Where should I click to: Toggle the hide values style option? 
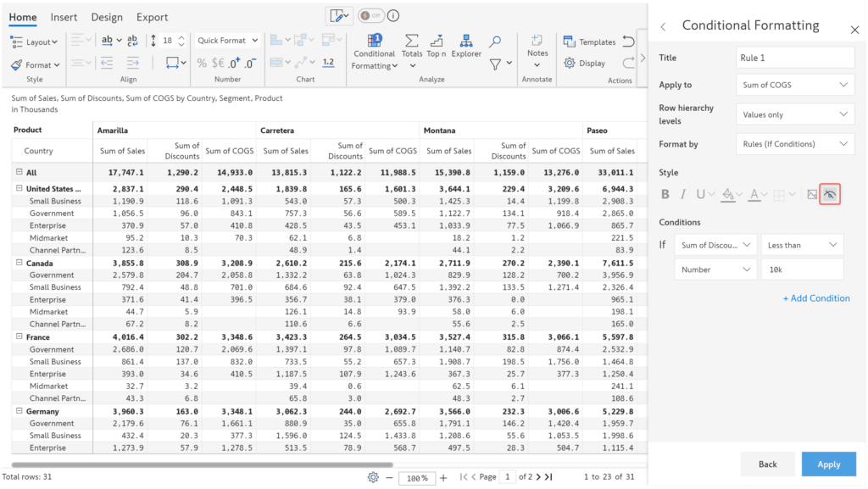(x=829, y=193)
